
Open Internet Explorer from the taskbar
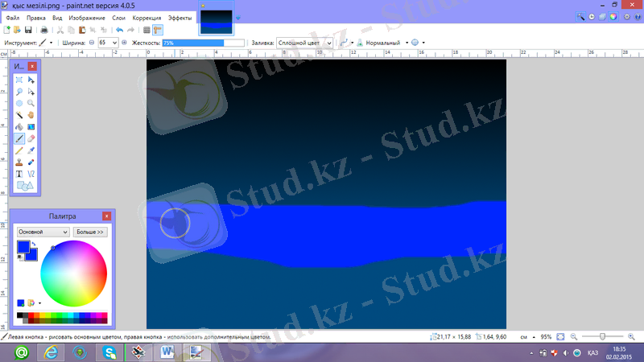pyautogui.click(x=51, y=352)
